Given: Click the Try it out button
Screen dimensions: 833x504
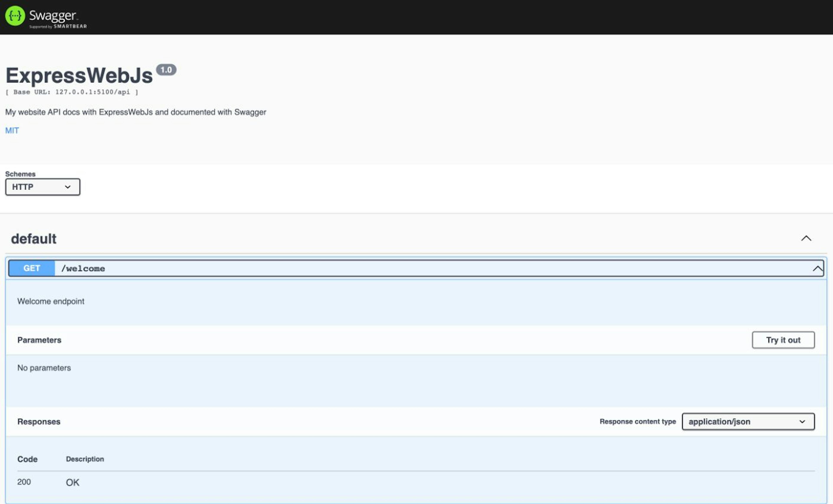Looking at the screenshot, I should pyautogui.click(x=783, y=340).
